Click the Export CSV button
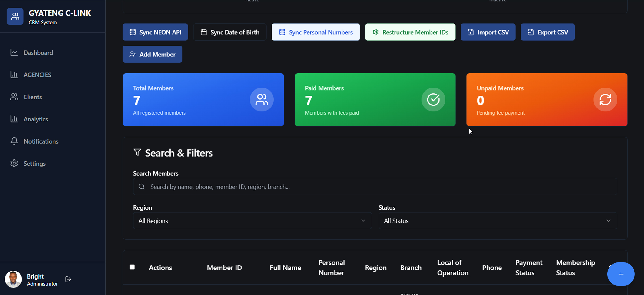Viewport: 644px width, 295px height. (548, 32)
